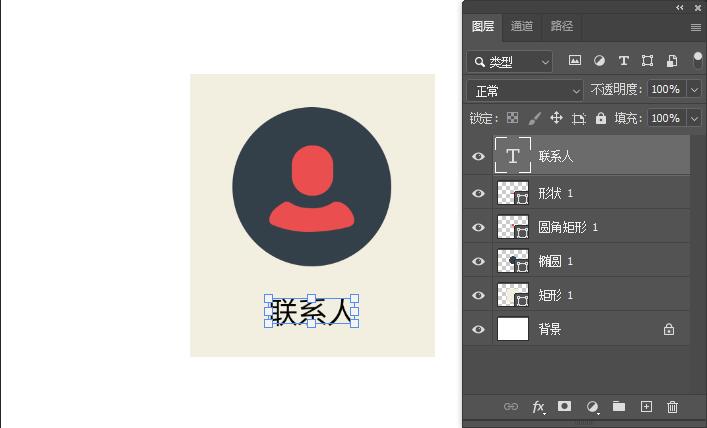This screenshot has height=428, width=707.
Task: Collapse the panel with double-arrow icon
Action: 679,8
